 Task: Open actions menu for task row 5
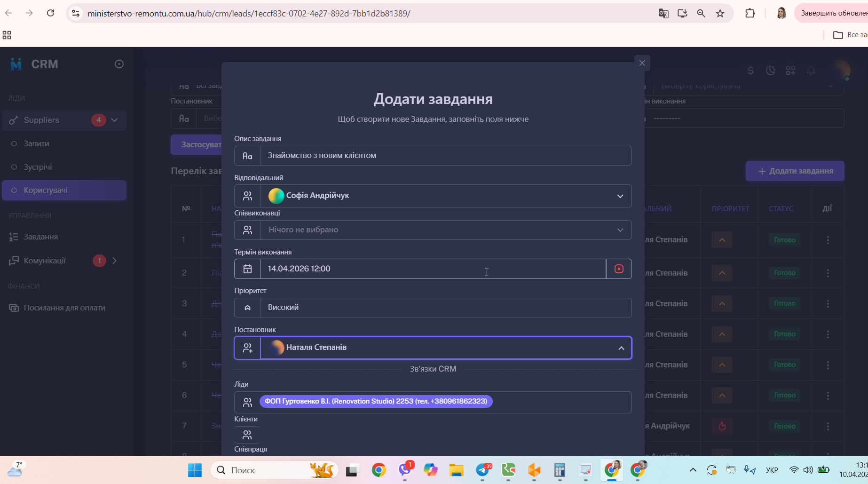click(828, 365)
